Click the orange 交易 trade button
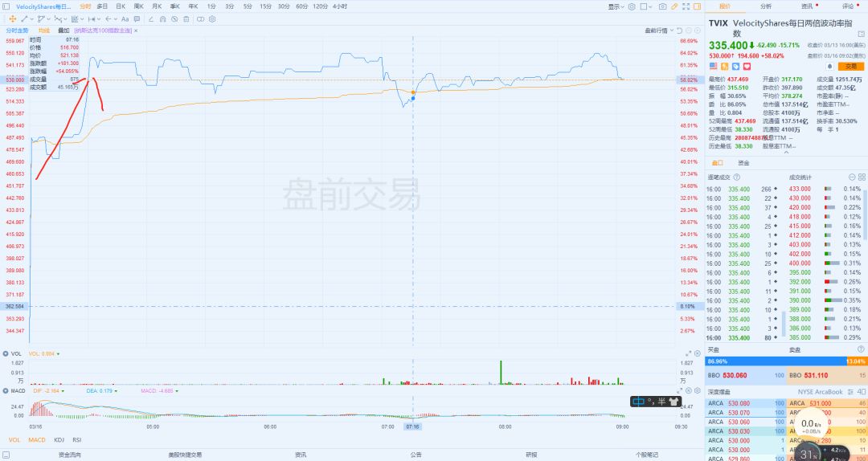 (x=851, y=66)
